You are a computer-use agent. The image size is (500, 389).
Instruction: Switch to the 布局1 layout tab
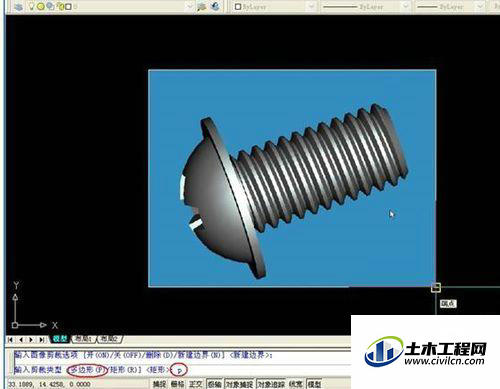pyautogui.click(x=83, y=339)
